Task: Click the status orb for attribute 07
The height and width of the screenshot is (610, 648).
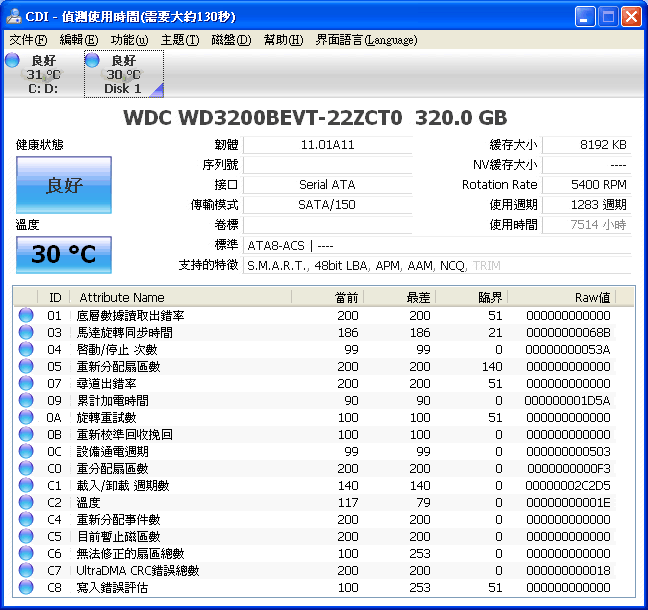Action: tap(26, 383)
